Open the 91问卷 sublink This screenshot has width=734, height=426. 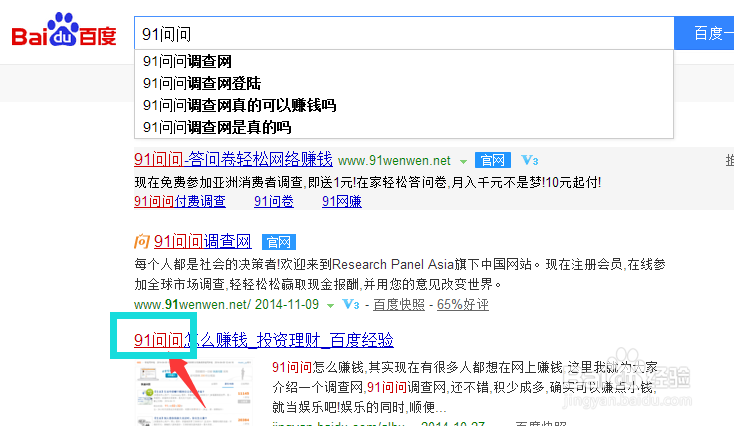274,201
